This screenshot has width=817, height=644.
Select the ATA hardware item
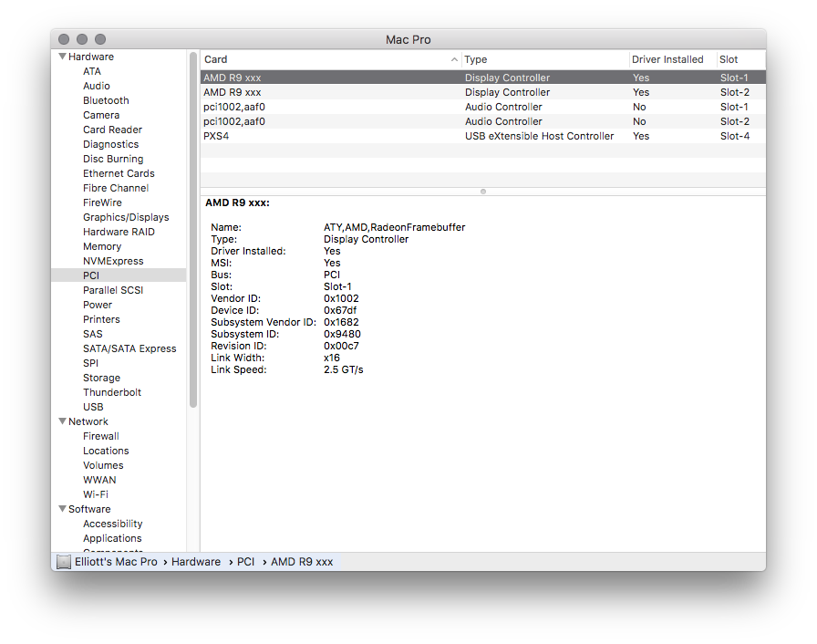92,71
